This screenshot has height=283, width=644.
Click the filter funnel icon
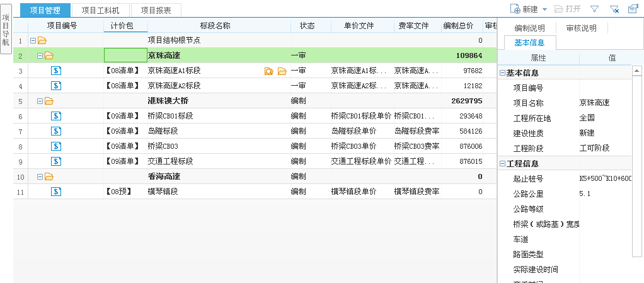594,9
